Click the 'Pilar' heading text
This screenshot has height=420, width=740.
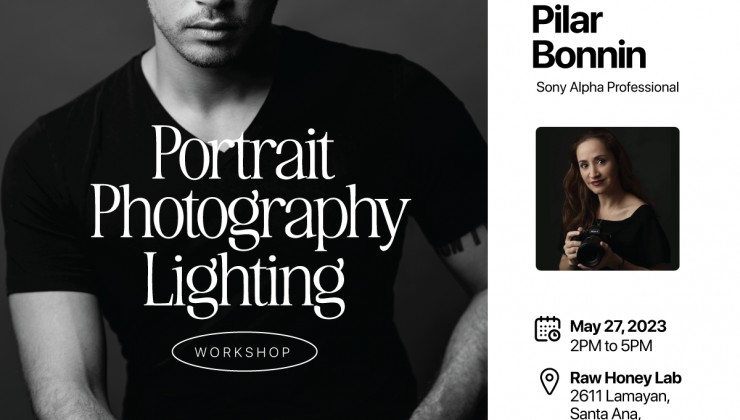pyautogui.click(x=567, y=20)
